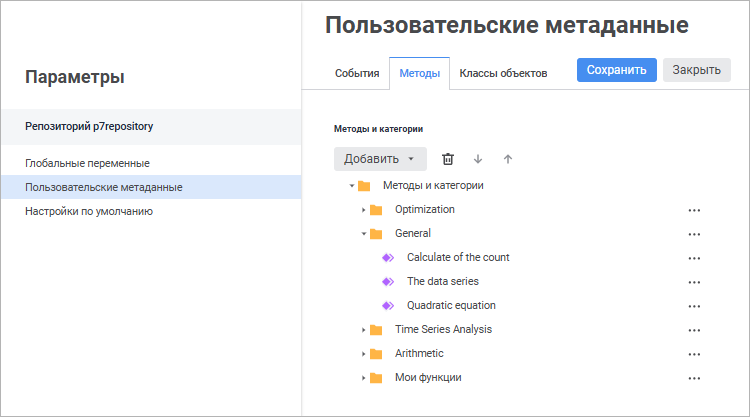Open the Добавить dropdown menu
The image size is (750, 417).
pos(380,159)
